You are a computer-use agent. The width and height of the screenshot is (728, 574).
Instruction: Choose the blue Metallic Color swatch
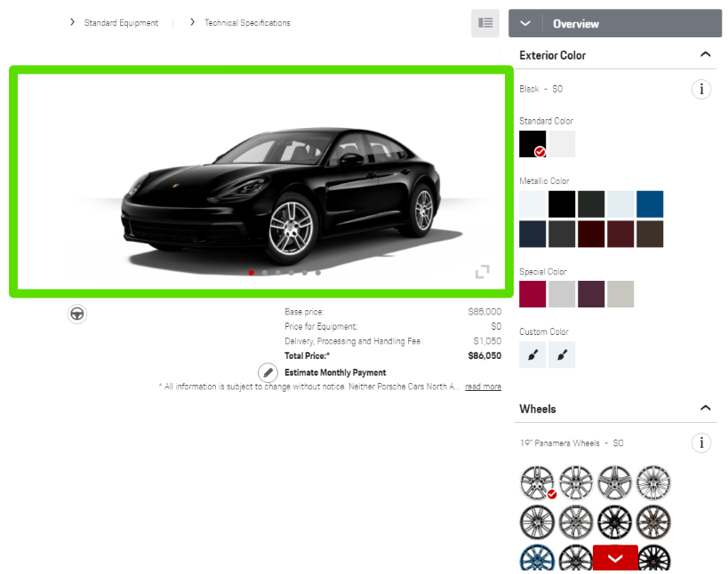tap(650, 204)
